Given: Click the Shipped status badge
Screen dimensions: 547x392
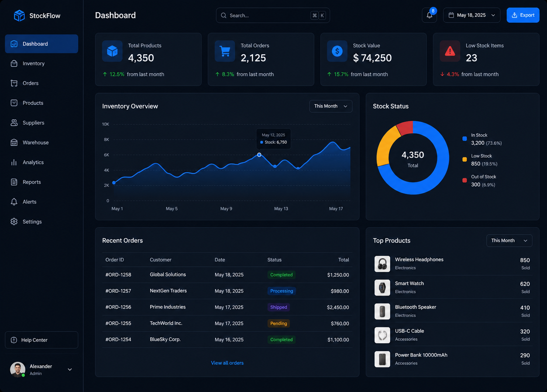Looking at the screenshot, I should point(279,307).
